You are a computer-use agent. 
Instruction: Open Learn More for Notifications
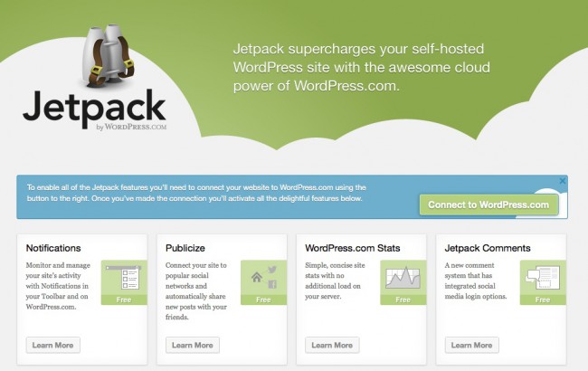(x=53, y=345)
